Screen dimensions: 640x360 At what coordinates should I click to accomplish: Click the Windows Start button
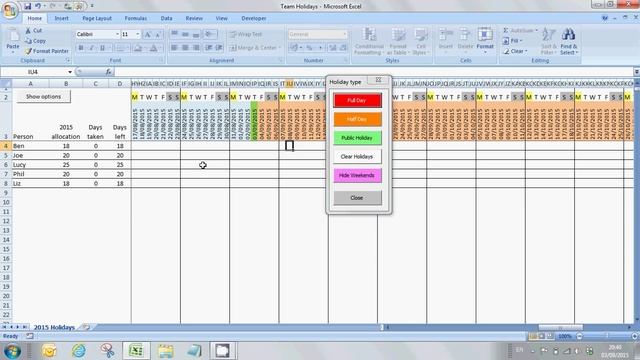[13, 351]
